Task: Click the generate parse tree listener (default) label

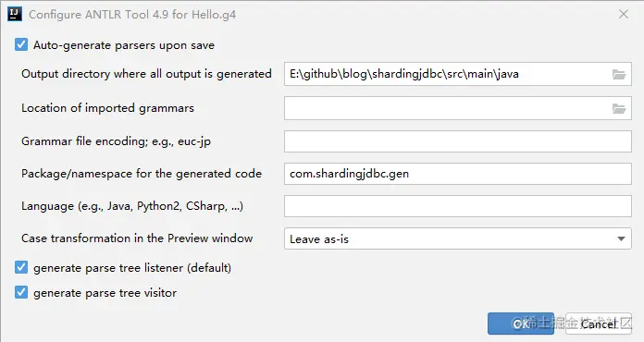Action: coord(131,268)
